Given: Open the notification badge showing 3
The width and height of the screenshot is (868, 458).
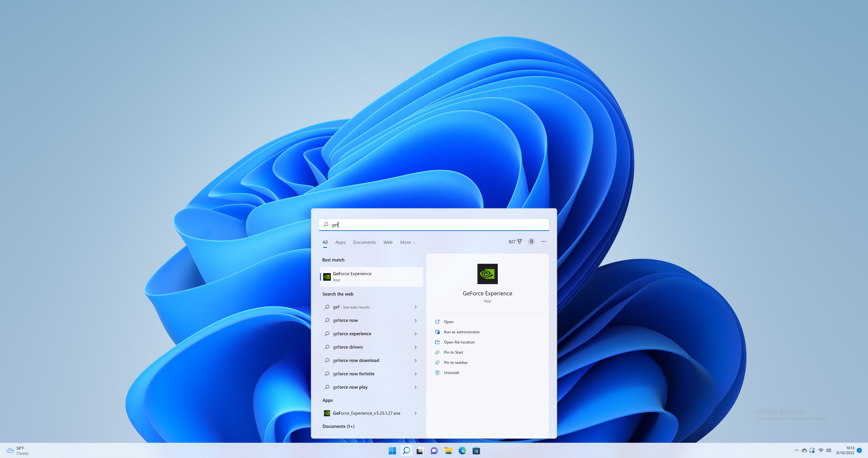Looking at the screenshot, I should 859,450.
